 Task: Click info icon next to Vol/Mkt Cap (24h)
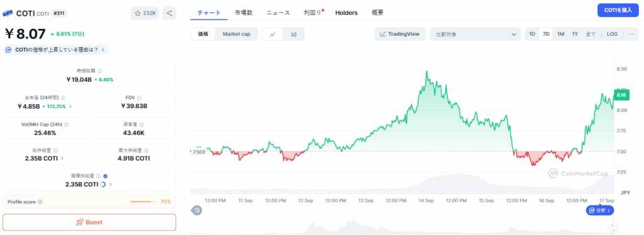(x=67, y=124)
